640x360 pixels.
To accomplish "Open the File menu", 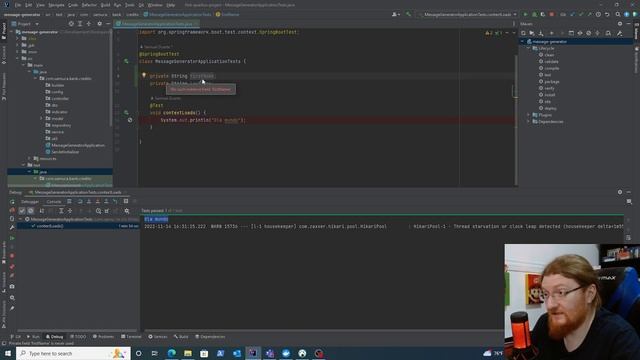I will 18,5.
